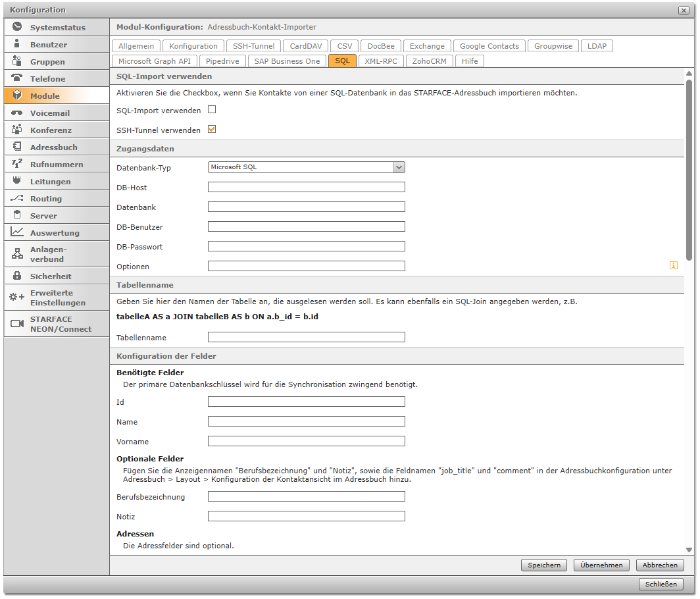700x599 pixels.
Task: Enable the SQL-Import verwenden checkbox
Action: (212, 110)
